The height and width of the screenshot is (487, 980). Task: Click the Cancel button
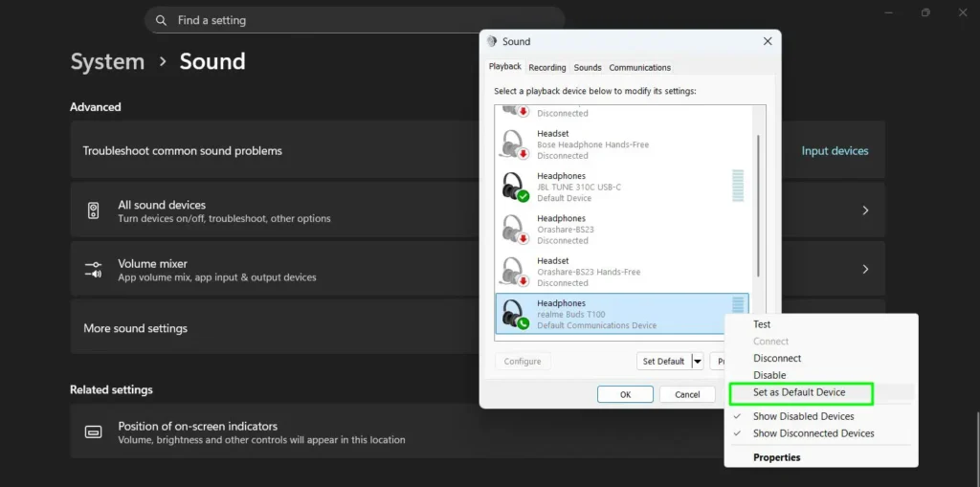687,394
